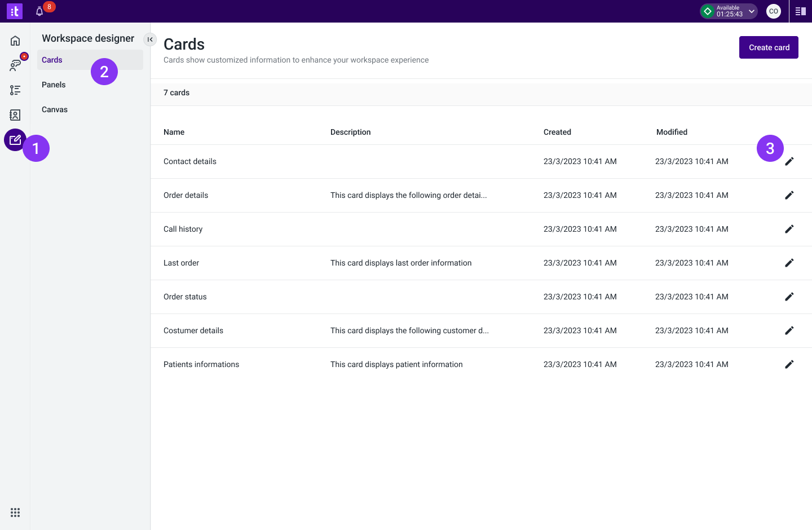
Task: Select the Last order card name
Action: (181, 263)
